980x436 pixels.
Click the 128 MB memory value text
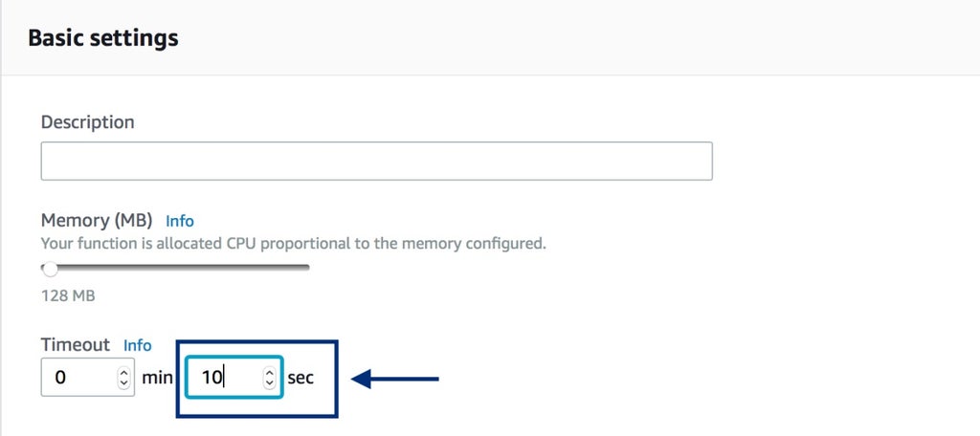(68, 295)
